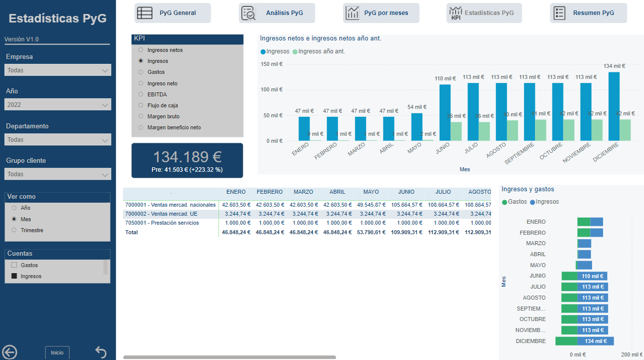
Task: Click the 134.189 € KPI card
Action: tap(187, 160)
